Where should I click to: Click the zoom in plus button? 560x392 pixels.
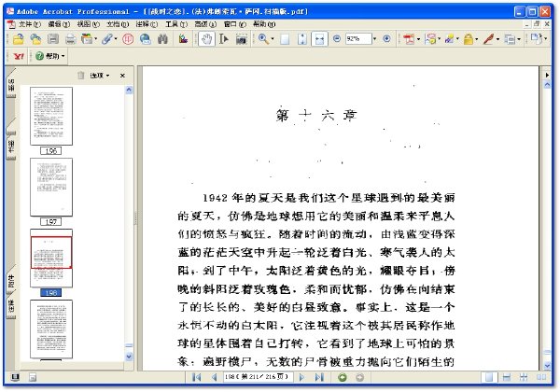coord(386,38)
